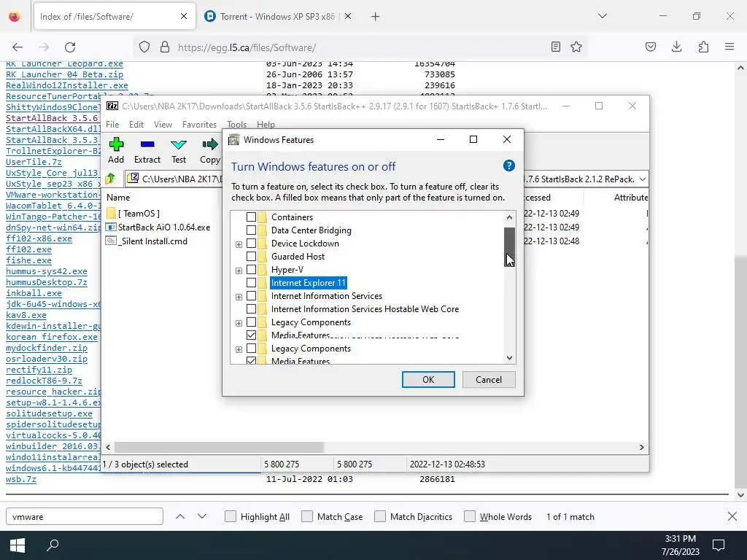Close the Torrent Windows XP tab
This screenshot has height=560, width=747.
[x=348, y=17]
